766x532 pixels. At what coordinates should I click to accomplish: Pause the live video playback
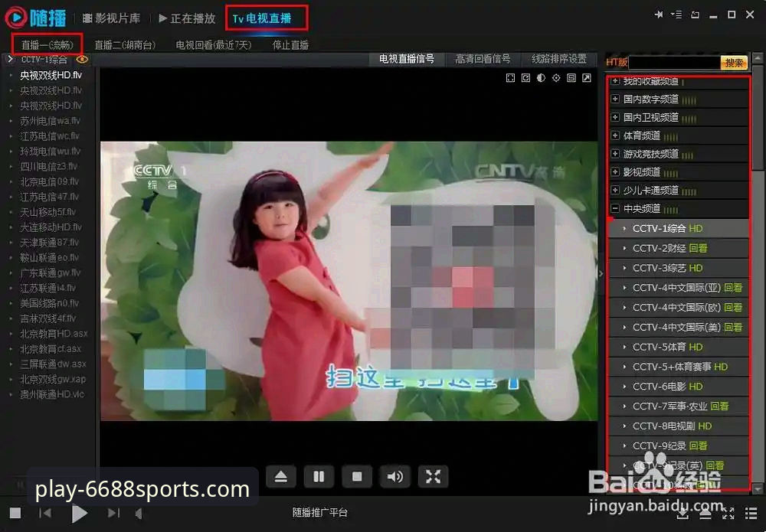[x=319, y=476]
